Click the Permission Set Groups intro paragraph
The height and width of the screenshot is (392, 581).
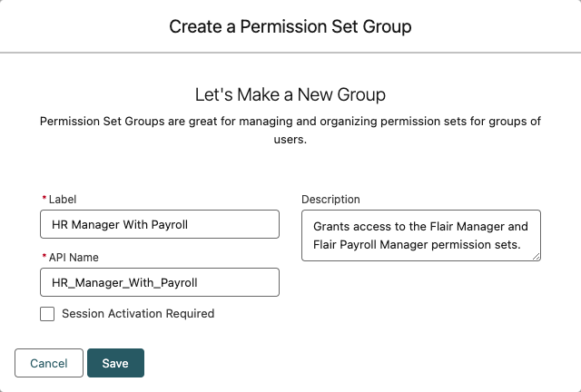pos(290,131)
